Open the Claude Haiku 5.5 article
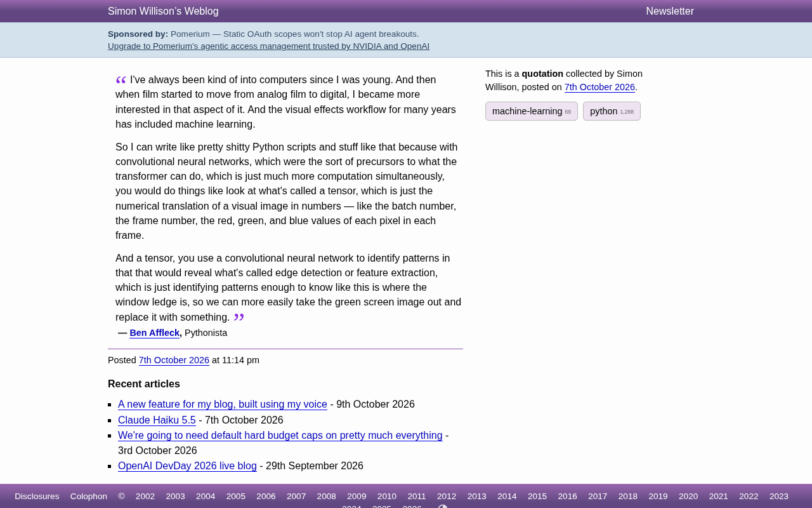The image size is (812, 508). pyautogui.click(x=157, y=420)
